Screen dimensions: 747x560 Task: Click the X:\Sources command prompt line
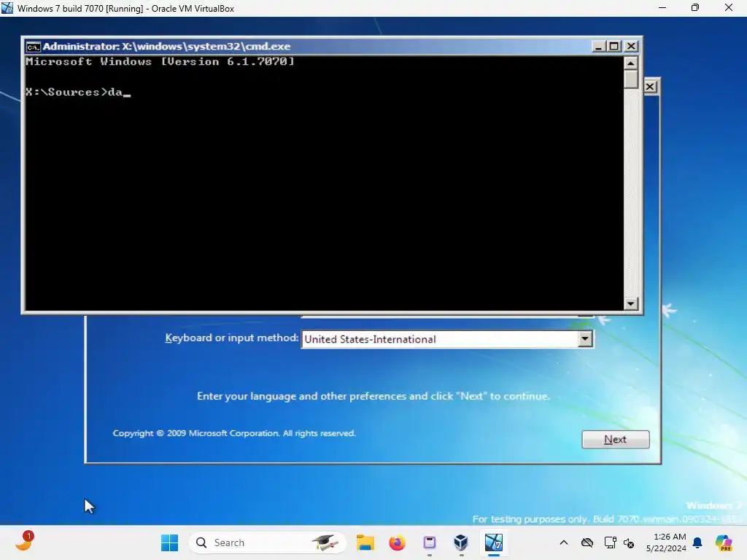pos(78,93)
